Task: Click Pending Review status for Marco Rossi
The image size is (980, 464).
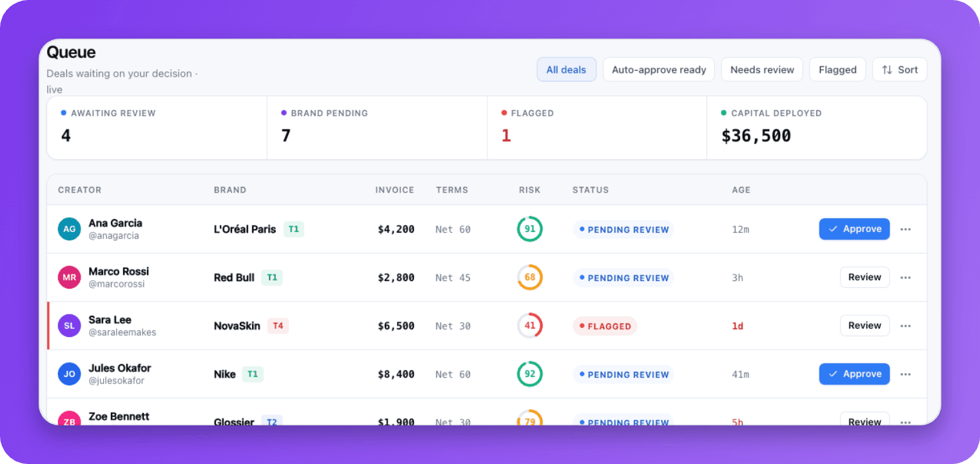Action: coord(623,278)
